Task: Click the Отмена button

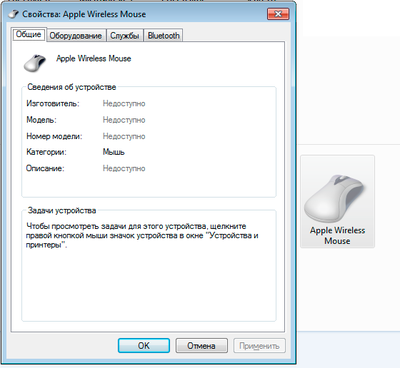Action: (x=201, y=346)
